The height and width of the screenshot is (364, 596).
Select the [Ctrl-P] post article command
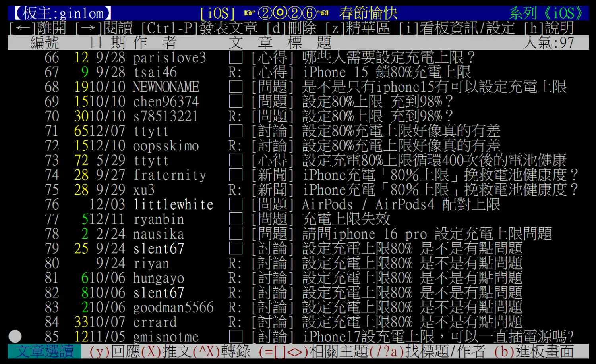tap(199, 28)
